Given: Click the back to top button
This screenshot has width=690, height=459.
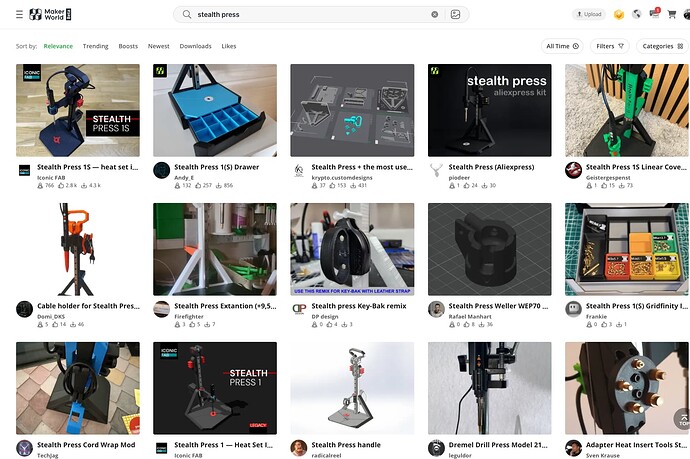Looking at the screenshot, I should coord(683,419).
